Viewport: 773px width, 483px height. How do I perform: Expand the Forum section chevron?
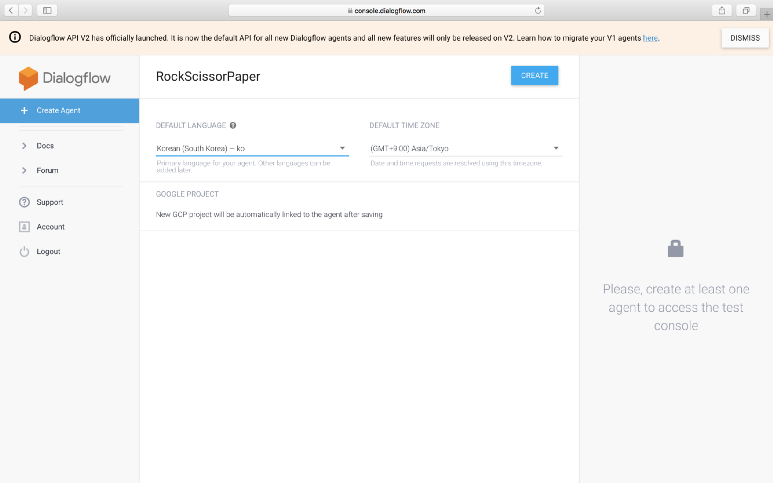click(24, 171)
